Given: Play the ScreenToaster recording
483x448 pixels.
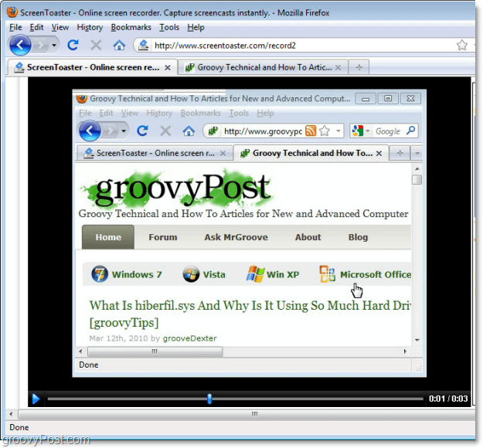Looking at the screenshot, I should click(x=36, y=399).
